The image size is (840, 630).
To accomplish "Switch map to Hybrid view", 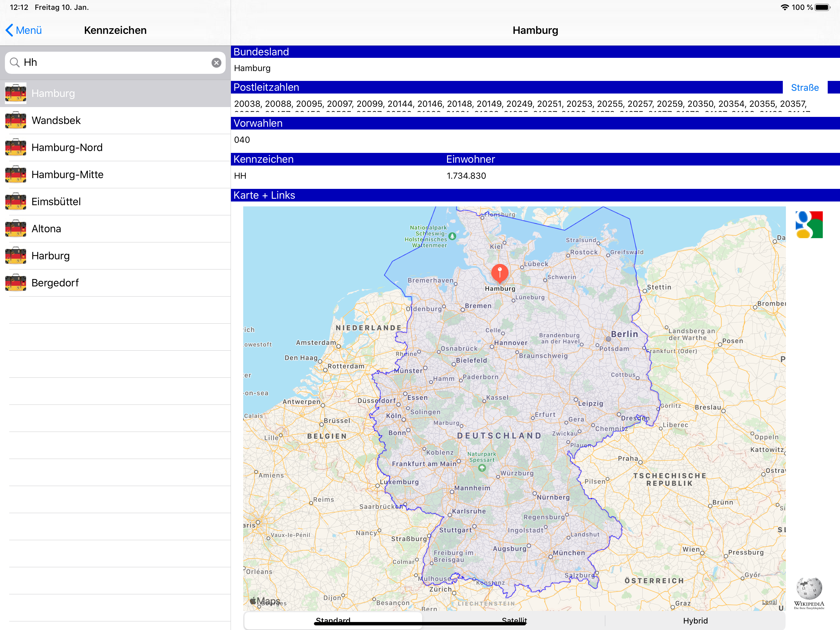I will click(695, 620).
